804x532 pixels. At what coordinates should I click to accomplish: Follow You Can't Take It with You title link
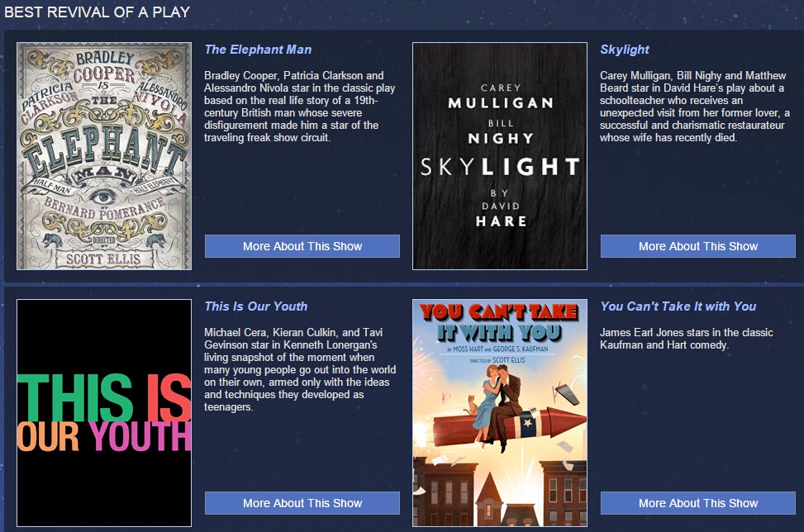click(678, 306)
